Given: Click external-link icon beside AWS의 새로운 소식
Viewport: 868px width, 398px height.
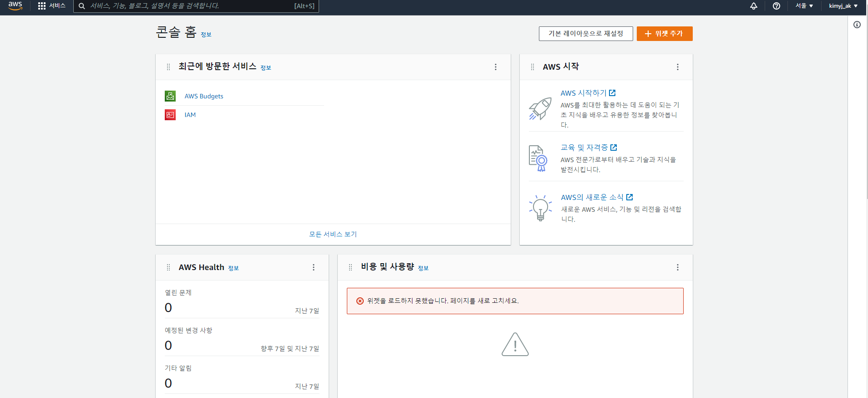Looking at the screenshot, I should click(629, 197).
